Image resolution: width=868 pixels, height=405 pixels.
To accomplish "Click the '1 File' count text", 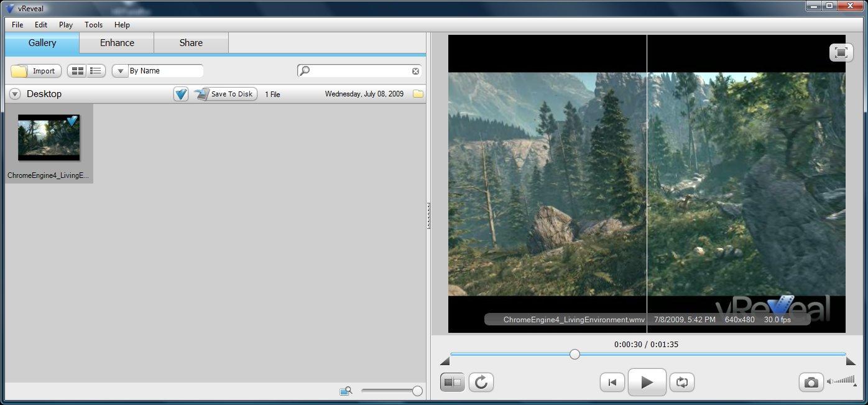I will click(x=272, y=95).
